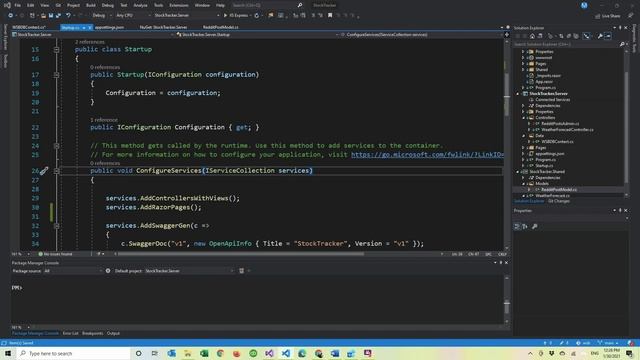Image resolution: width=640 pixels, height=360 pixels.
Task: Click the Undo toolbar icon
Action: click(x=68, y=16)
